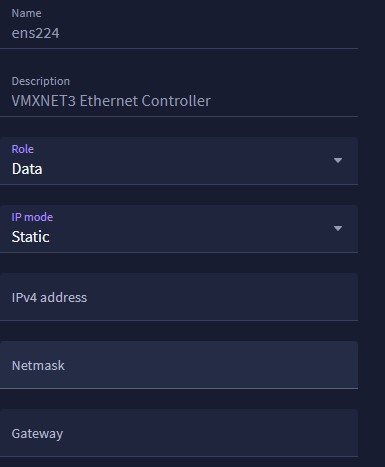
Task: Click the ens224 interface name text
Action: [x=35, y=33]
